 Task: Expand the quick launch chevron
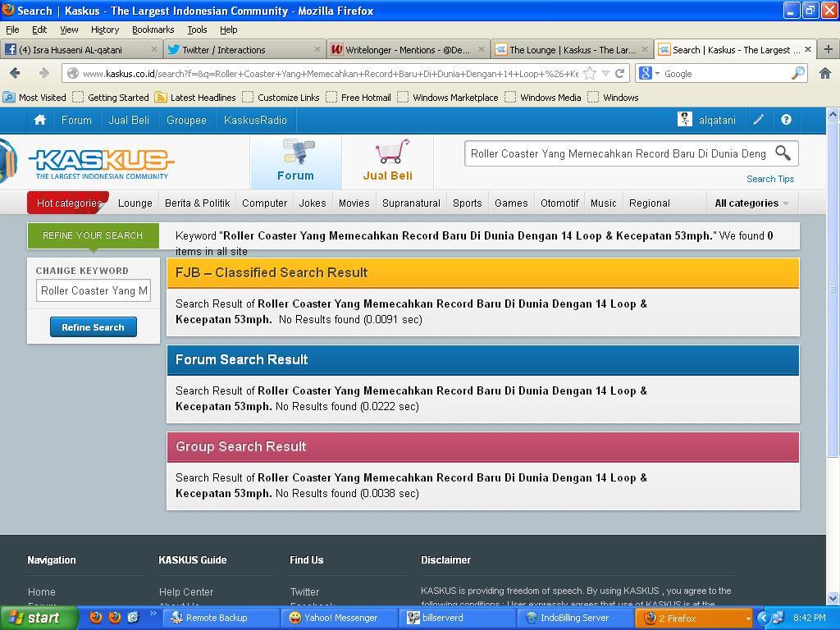(x=153, y=614)
